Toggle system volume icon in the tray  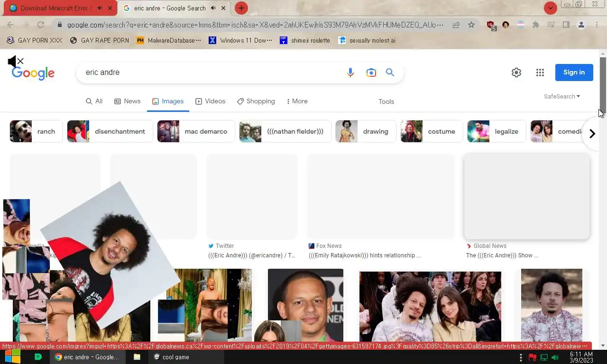coord(555,357)
